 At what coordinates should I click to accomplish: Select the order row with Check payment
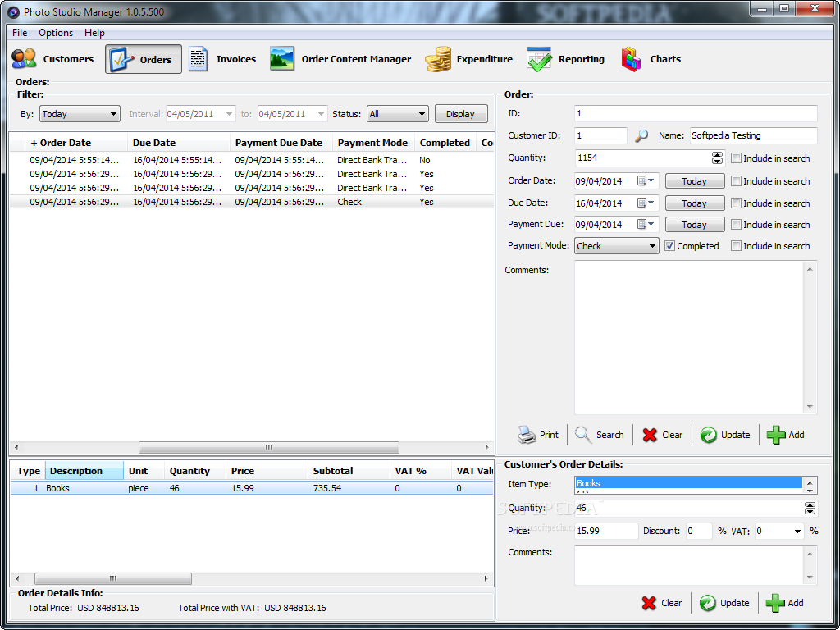click(x=252, y=202)
